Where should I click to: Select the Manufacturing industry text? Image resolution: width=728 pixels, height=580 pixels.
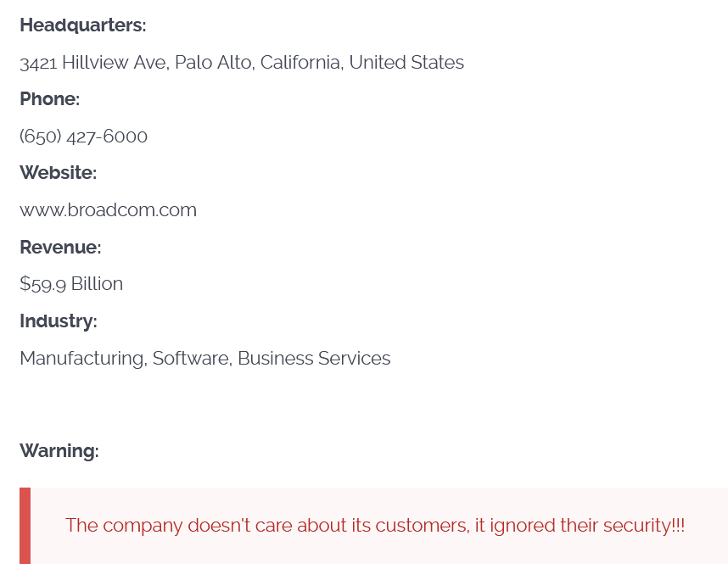(82, 359)
